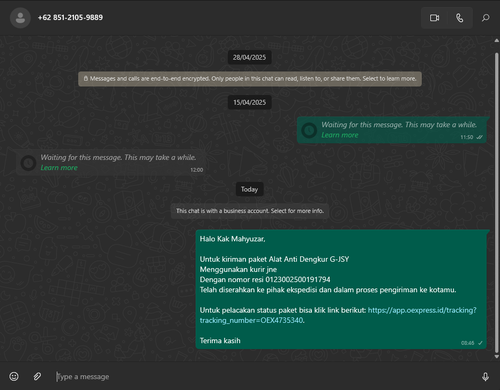Select the business account info notice

pyautogui.click(x=250, y=211)
